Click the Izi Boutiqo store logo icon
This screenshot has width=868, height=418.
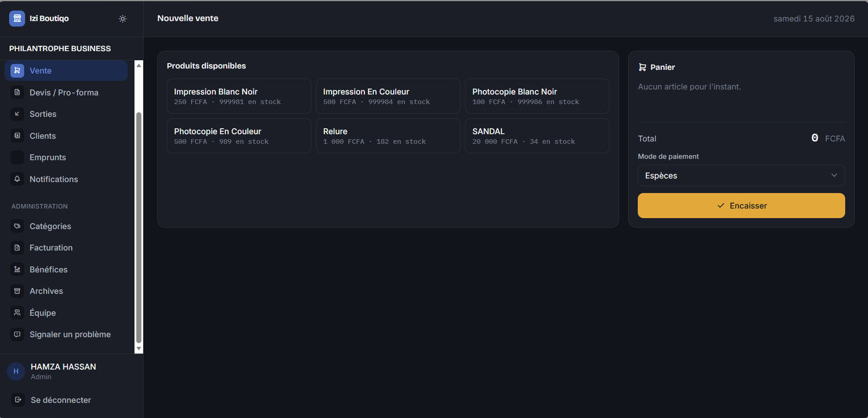tap(17, 18)
